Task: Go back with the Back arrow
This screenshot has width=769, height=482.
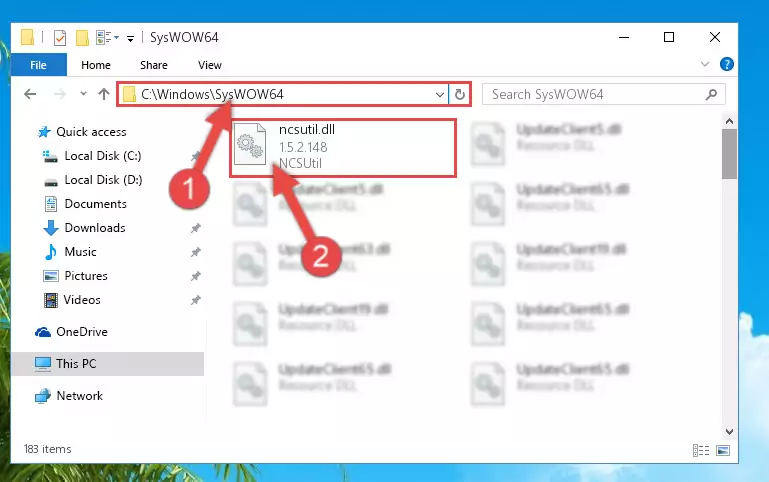Action: pos(30,94)
